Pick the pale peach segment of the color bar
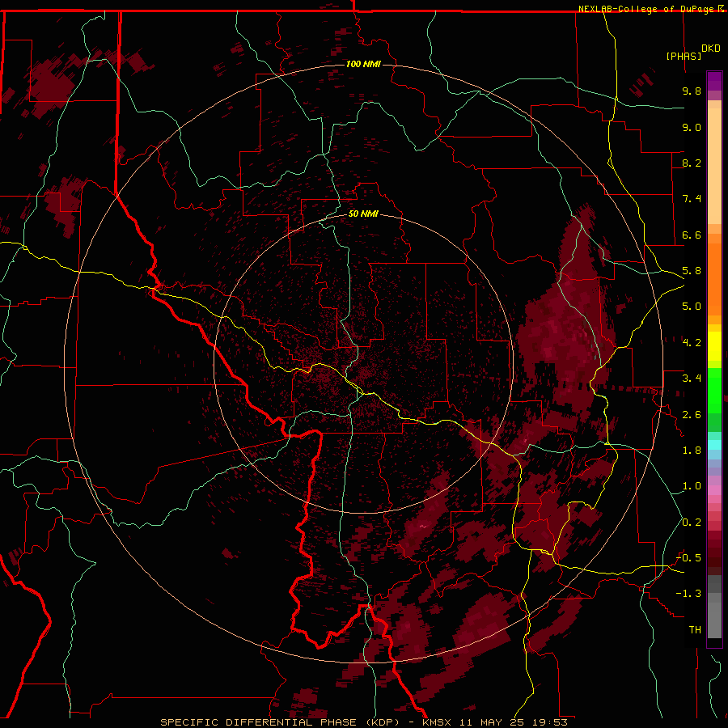The height and width of the screenshot is (728, 728). (714, 166)
